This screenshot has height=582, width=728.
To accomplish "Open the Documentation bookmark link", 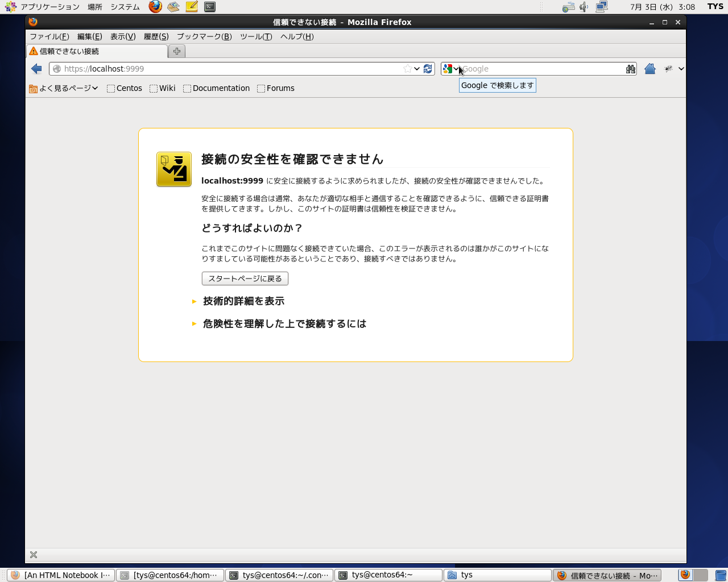I will point(216,88).
